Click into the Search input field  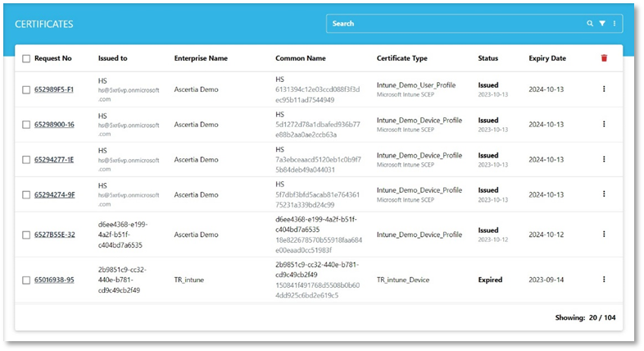tap(451, 24)
